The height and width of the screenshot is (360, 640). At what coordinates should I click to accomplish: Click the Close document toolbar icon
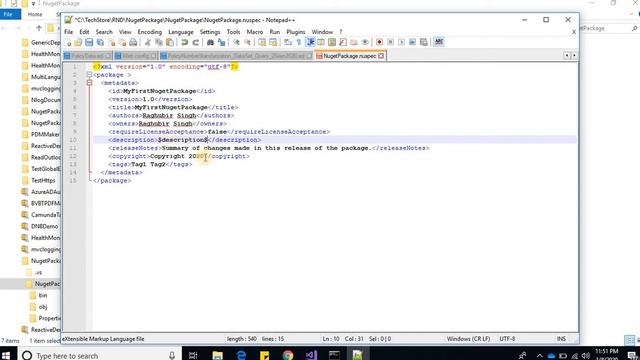pos(111,42)
